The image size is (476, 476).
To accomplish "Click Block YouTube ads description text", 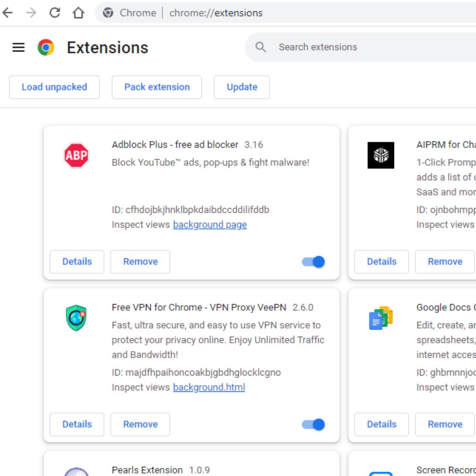I will [x=210, y=162].
